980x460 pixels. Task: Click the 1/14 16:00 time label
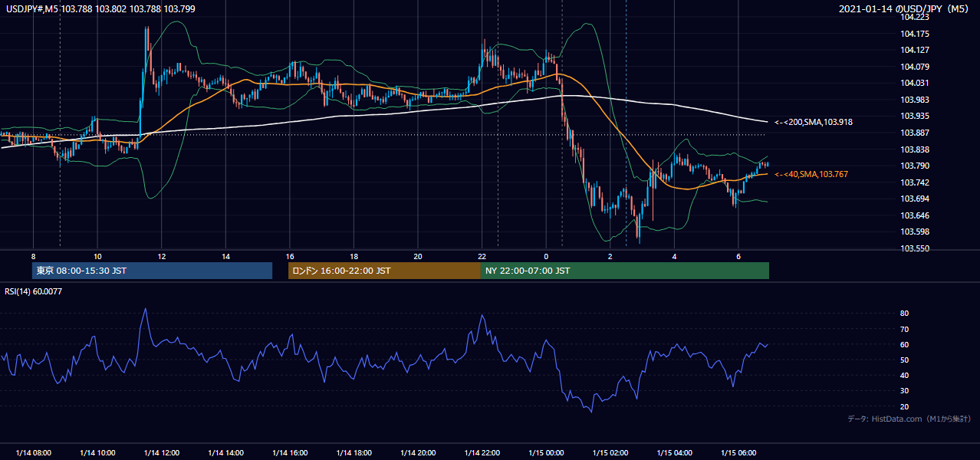(x=289, y=453)
